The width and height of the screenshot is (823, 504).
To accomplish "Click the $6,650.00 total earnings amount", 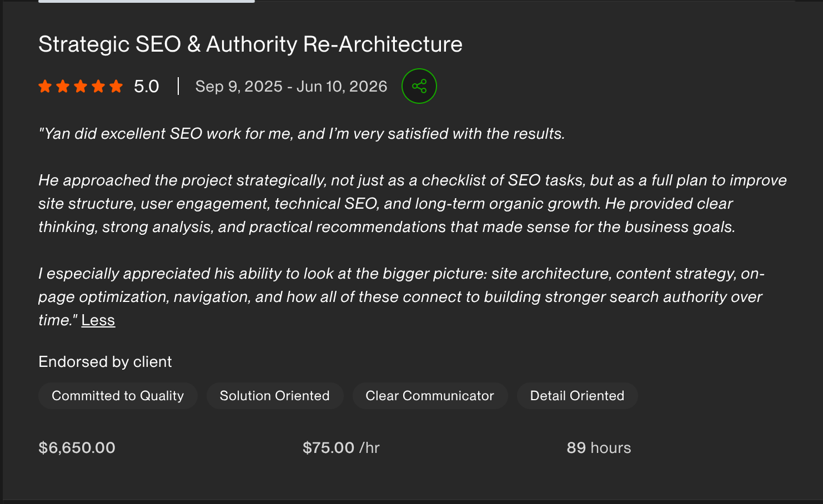I will pos(77,448).
